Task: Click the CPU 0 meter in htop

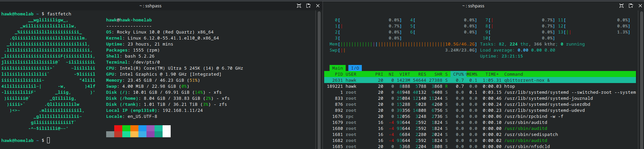Action: click(368, 20)
